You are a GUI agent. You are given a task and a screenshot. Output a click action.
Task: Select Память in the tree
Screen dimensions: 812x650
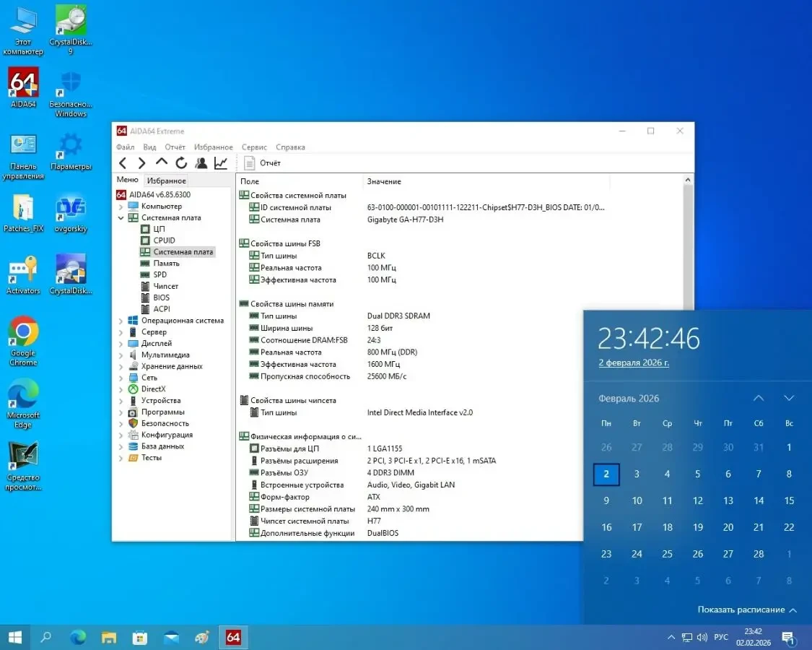point(166,264)
